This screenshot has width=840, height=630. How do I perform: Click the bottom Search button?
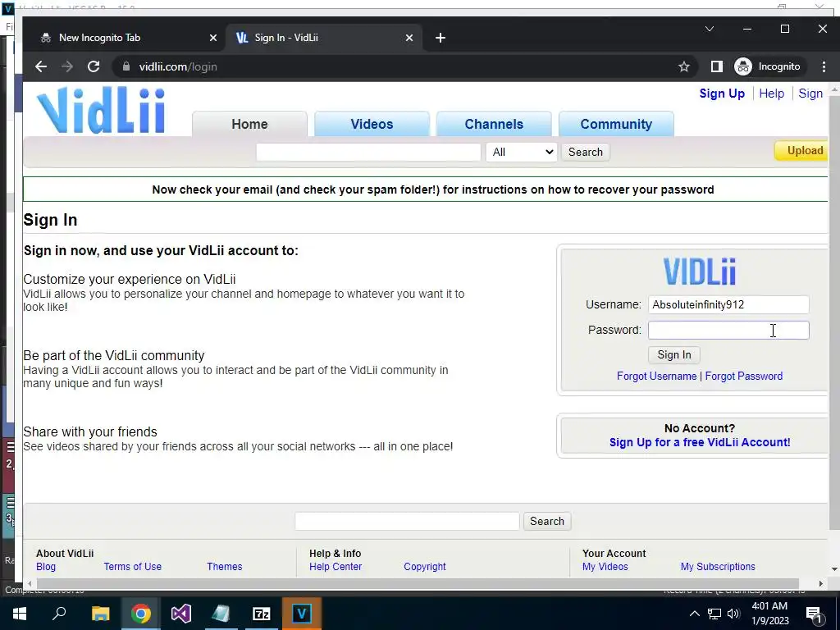[x=547, y=521]
